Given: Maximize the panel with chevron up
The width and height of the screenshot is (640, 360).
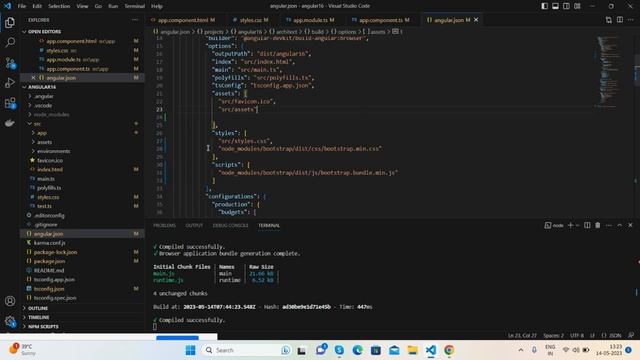Looking at the screenshot, I should tap(619, 225).
